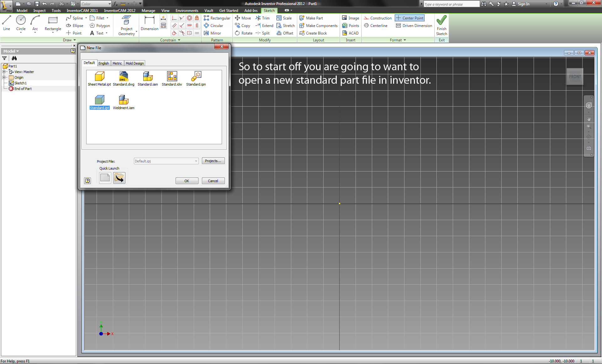The width and height of the screenshot is (602, 364).
Task: Click OK in New File dialog
Action: (x=187, y=181)
